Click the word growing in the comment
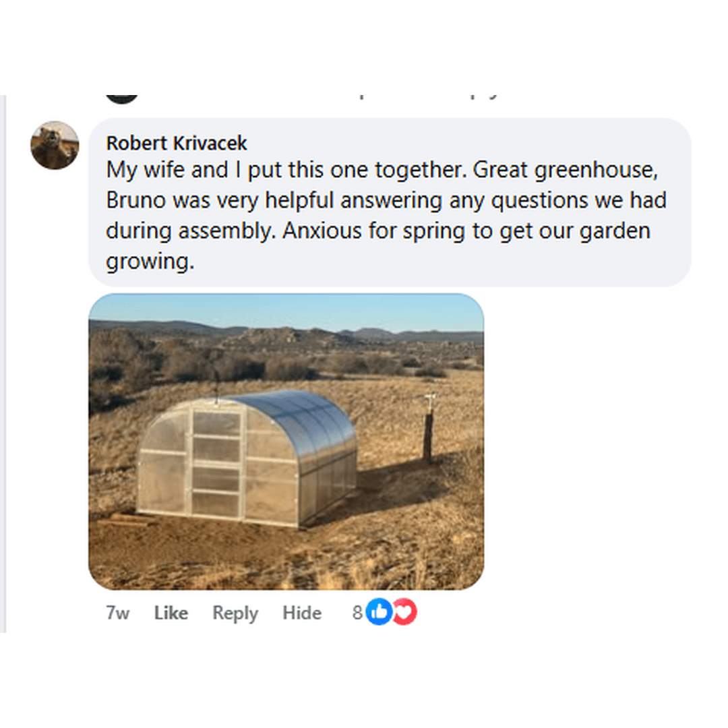This screenshot has width=728, height=728. click(150, 262)
